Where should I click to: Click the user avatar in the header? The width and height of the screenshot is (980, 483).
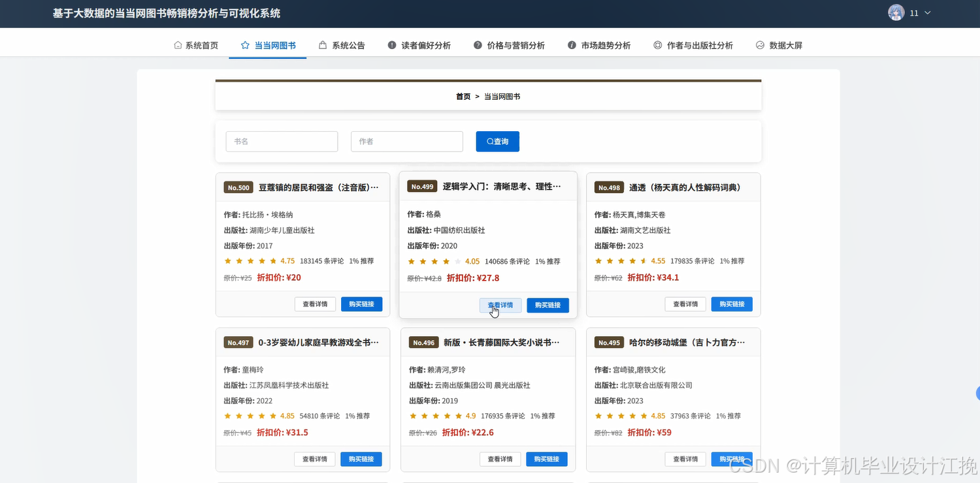(x=896, y=13)
